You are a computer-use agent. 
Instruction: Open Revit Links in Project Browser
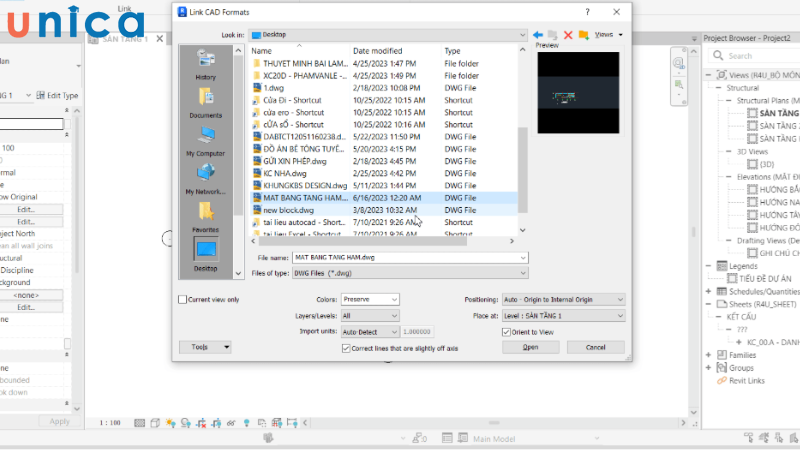pyautogui.click(x=747, y=381)
